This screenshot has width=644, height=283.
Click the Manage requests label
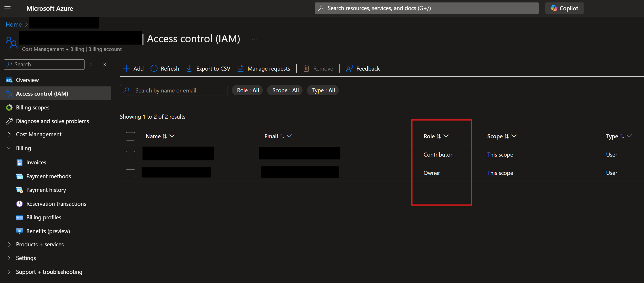pos(269,69)
